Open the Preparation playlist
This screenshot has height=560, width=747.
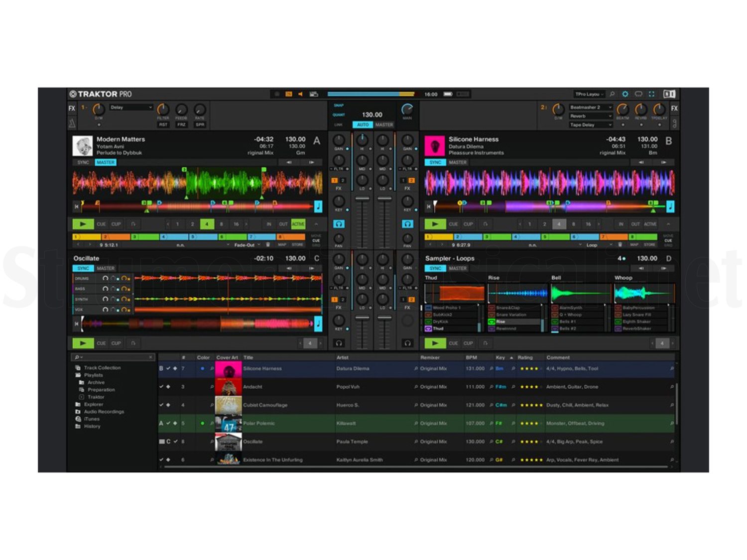click(x=101, y=390)
